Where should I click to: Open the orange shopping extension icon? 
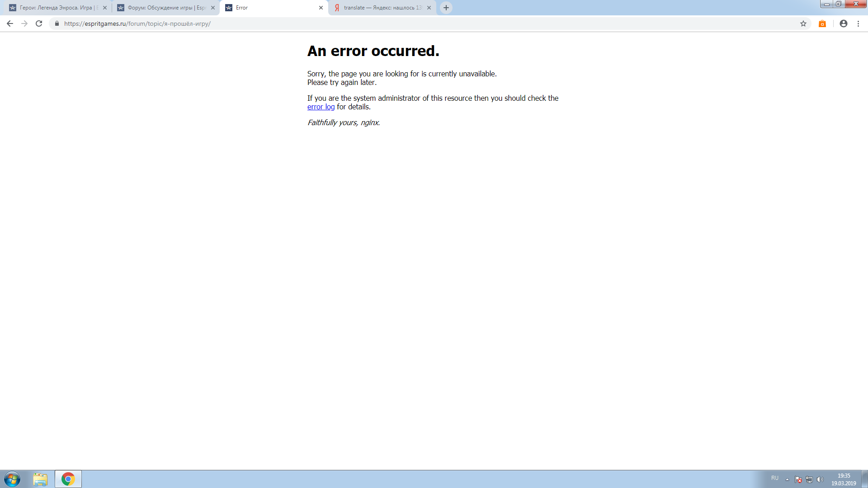tap(822, 23)
